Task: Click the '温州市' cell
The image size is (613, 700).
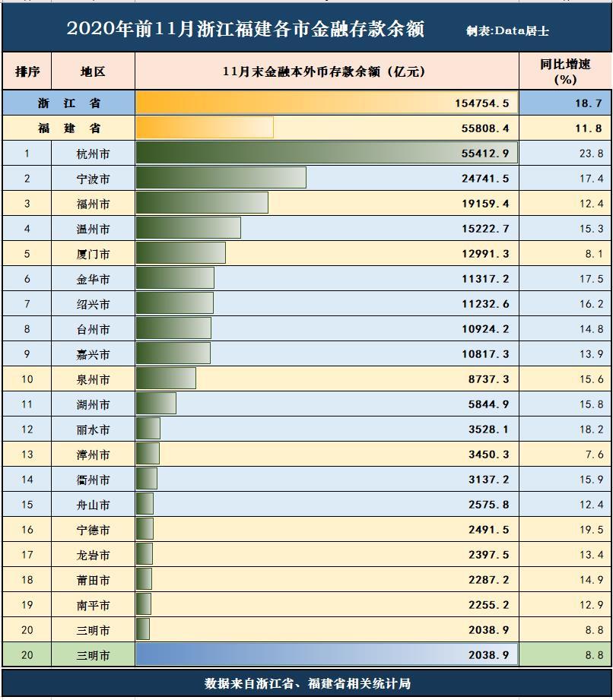Action: point(93,229)
